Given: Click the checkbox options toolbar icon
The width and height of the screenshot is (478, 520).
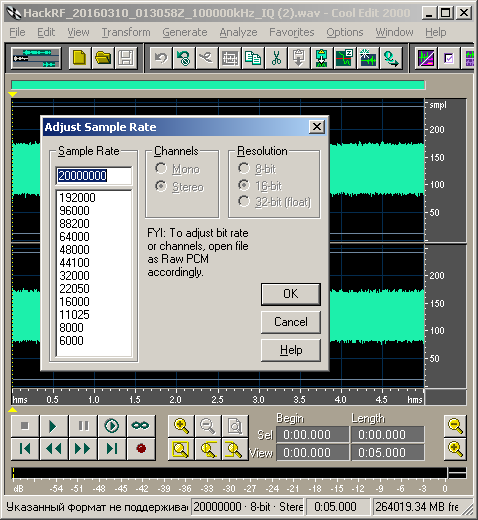Looking at the screenshot, I should pyautogui.click(x=449, y=58).
